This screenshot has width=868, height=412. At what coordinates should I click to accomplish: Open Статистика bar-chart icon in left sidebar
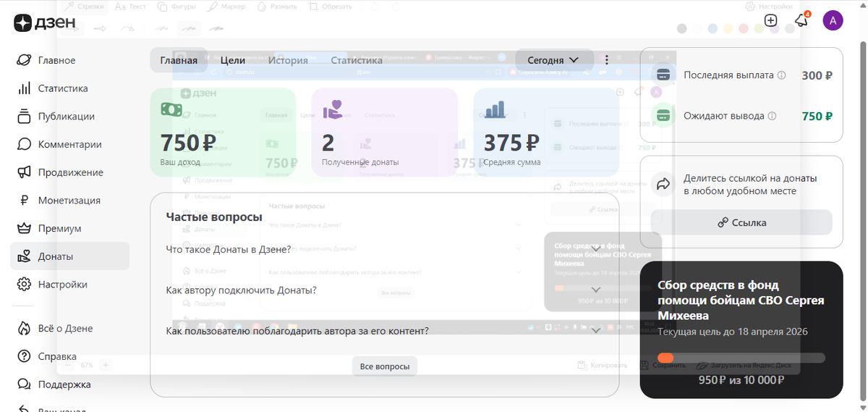[24, 88]
